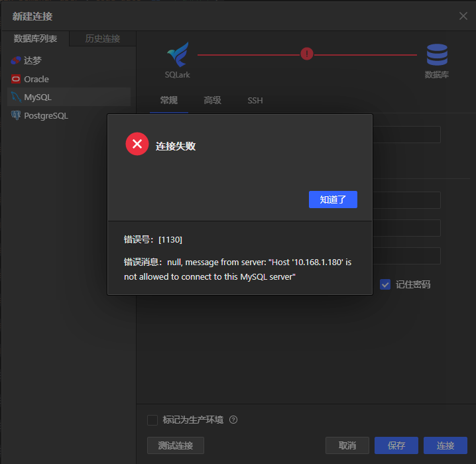Screen dimensions: 476x464
Task: Click the database stack icon
Action: [437, 55]
